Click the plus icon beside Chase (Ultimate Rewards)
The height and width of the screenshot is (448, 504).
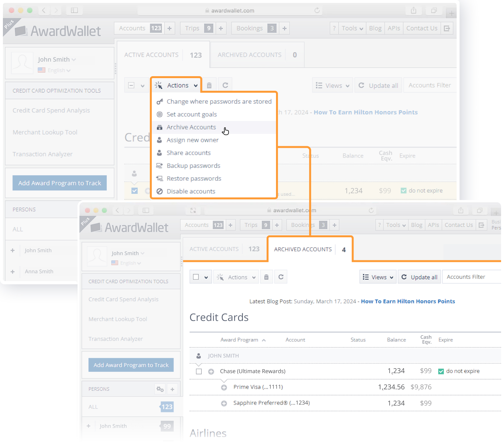coord(211,371)
